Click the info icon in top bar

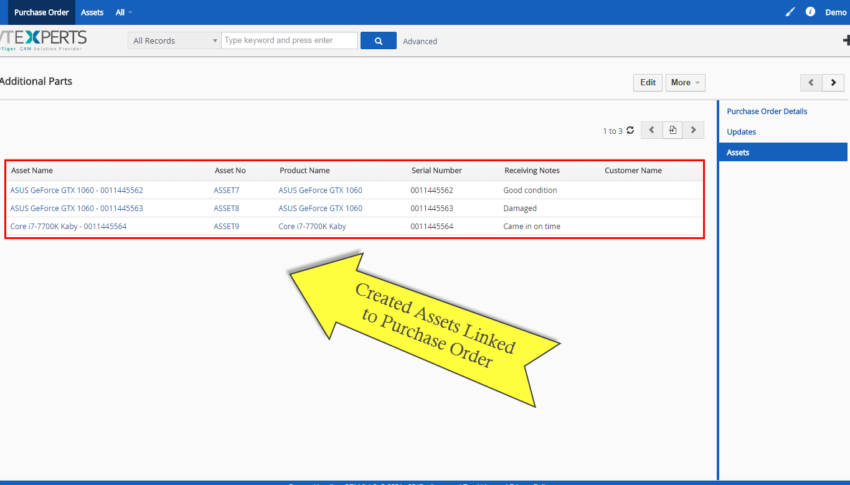coord(810,12)
